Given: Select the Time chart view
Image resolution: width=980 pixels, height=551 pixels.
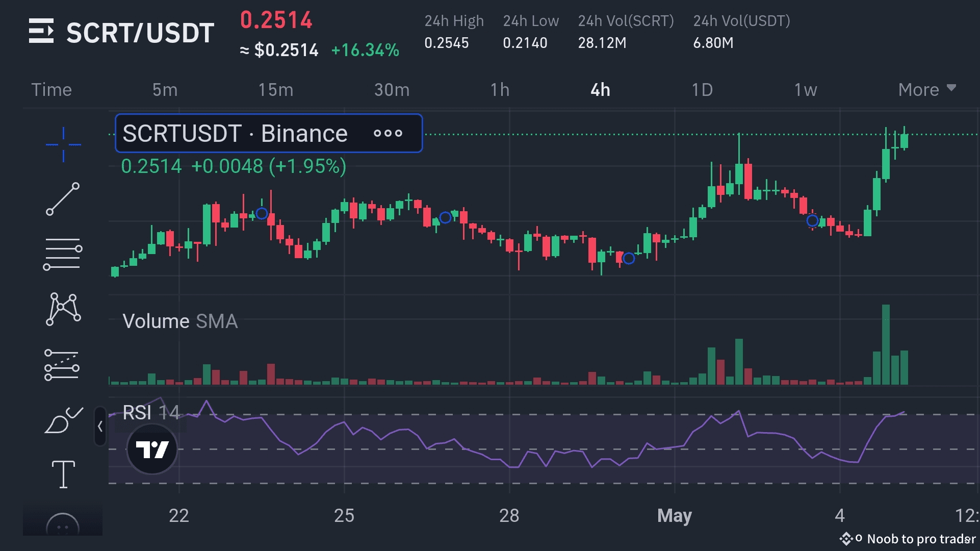Looking at the screenshot, I should pyautogui.click(x=51, y=90).
